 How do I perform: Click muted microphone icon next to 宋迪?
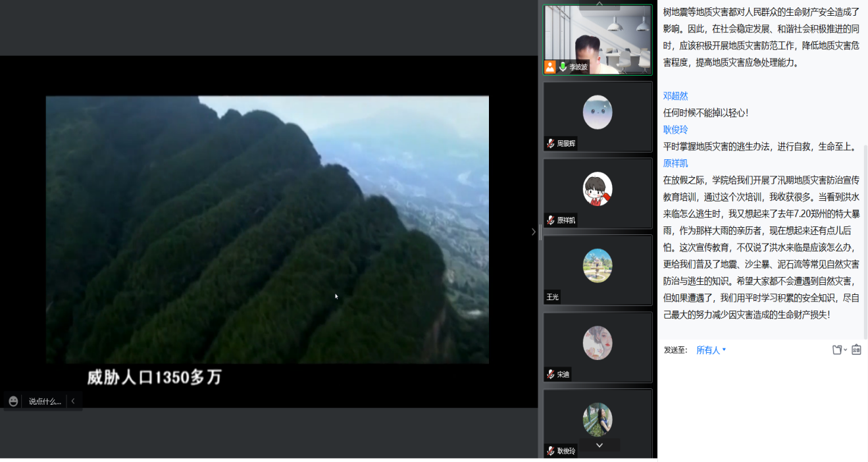550,374
